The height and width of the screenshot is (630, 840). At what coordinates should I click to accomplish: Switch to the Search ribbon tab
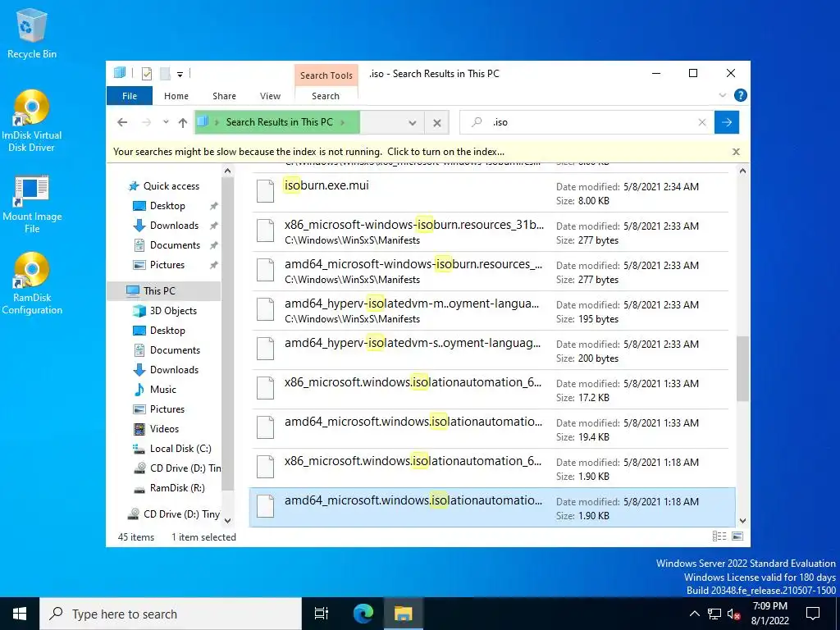coord(326,96)
